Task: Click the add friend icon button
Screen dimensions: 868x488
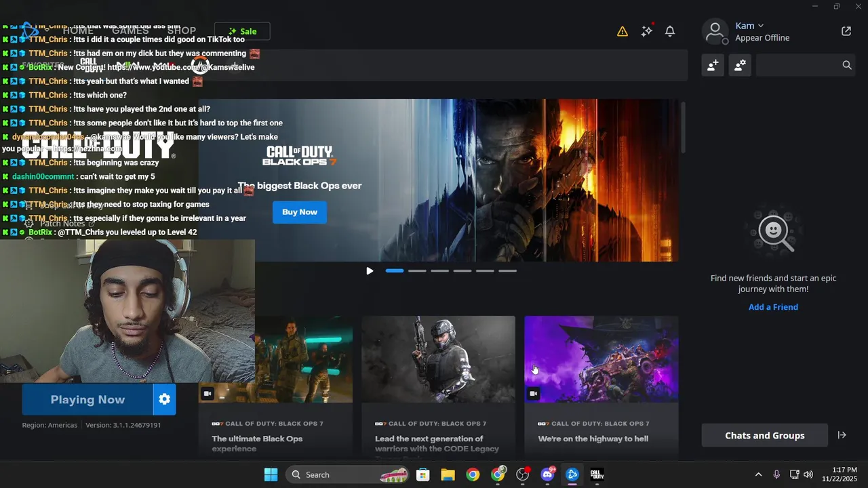Action: pos(713,65)
